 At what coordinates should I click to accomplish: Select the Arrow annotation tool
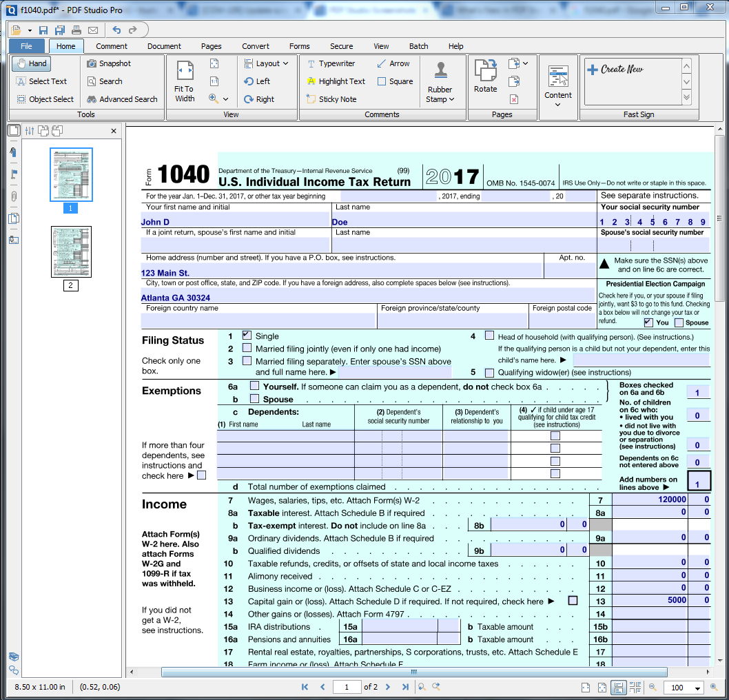[x=393, y=63]
